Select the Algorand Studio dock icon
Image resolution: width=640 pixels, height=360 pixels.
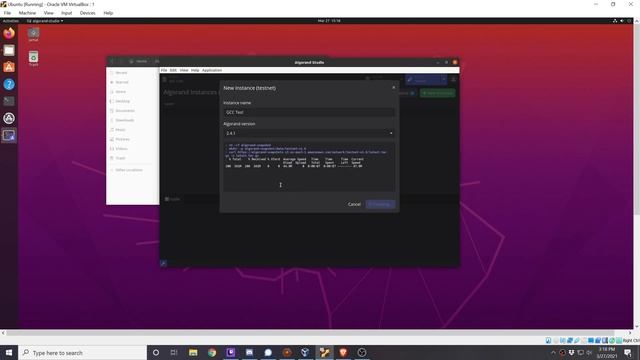pos(9,136)
